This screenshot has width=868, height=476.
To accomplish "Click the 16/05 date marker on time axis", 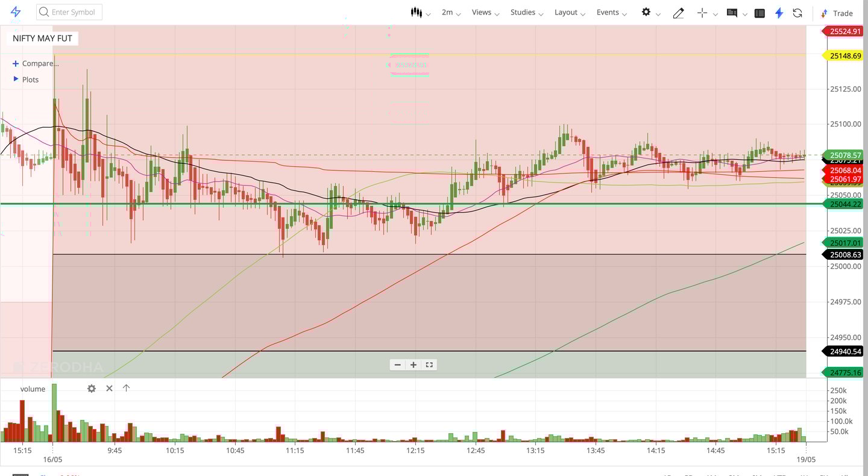I will pos(53,460).
